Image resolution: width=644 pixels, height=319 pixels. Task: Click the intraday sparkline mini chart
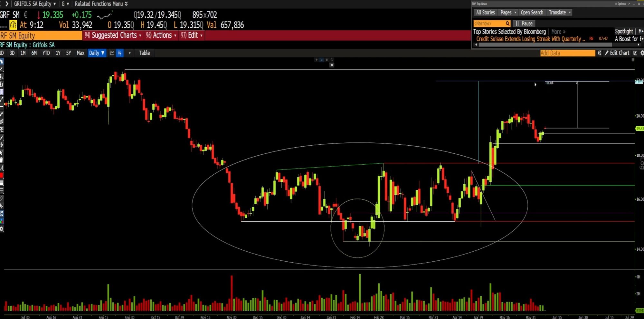tap(105, 15)
